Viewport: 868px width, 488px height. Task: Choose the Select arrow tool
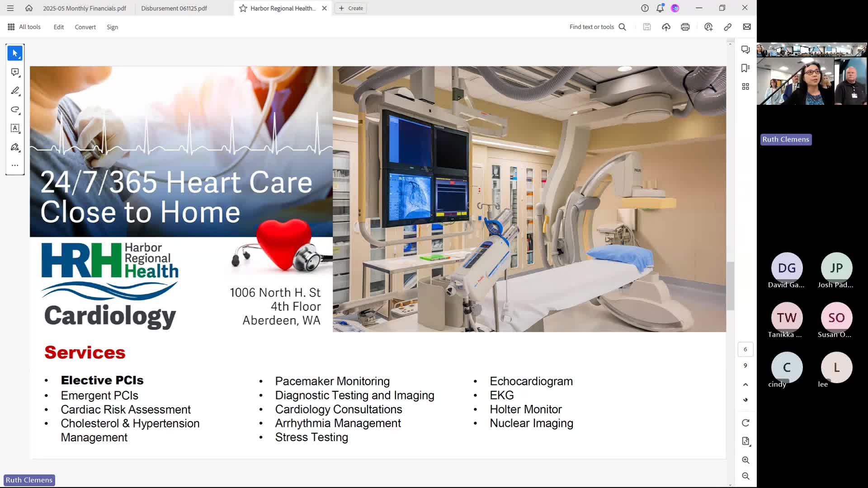click(x=15, y=53)
